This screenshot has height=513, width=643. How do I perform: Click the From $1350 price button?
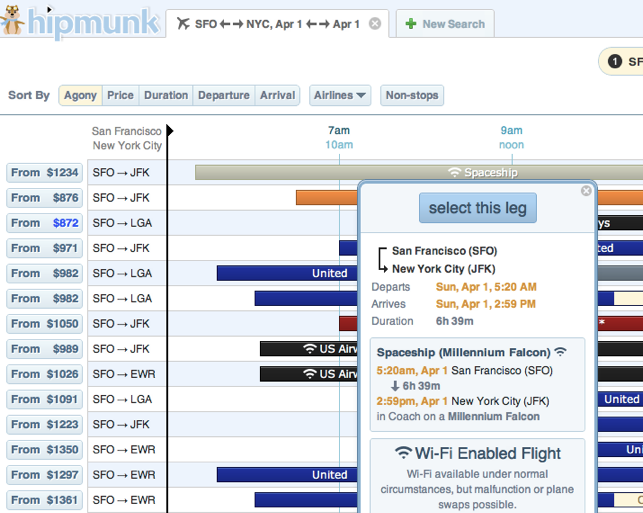pos(44,450)
